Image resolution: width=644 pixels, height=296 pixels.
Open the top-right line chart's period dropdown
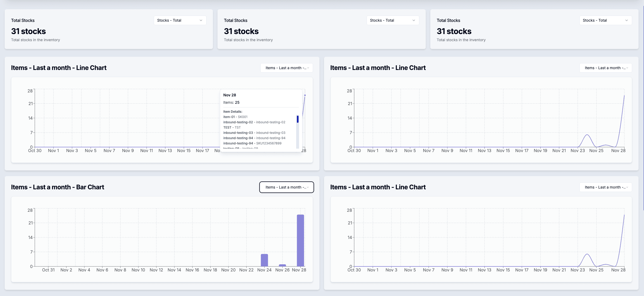(x=605, y=68)
